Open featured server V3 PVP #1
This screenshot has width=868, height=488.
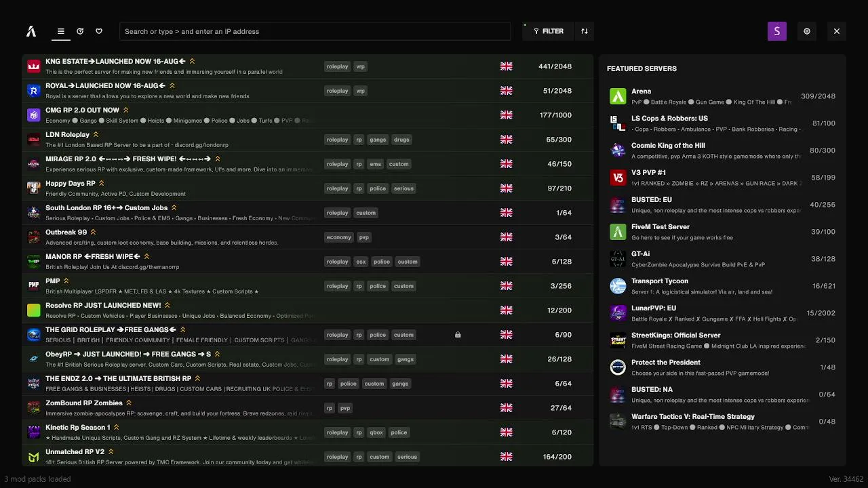click(x=722, y=178)
